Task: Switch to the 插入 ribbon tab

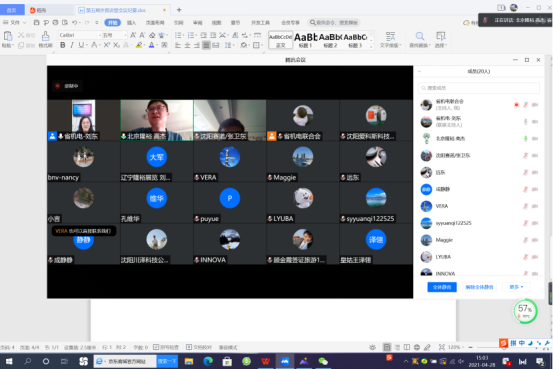Action: point(132,23)
